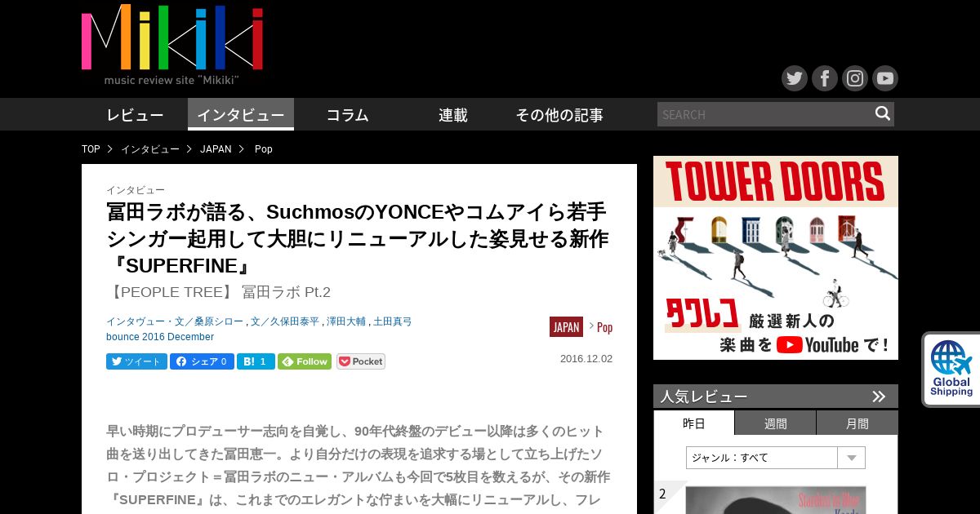Viewport: 980px width, 514px height.
Task: Open the コラム menu
Action: (x=347, y=115)
